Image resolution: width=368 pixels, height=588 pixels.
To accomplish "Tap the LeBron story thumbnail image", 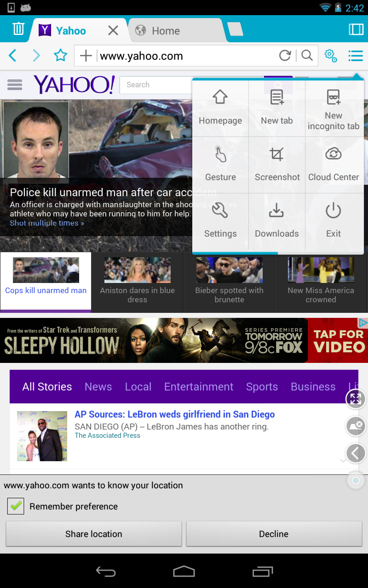I will (x=42, y=436).
